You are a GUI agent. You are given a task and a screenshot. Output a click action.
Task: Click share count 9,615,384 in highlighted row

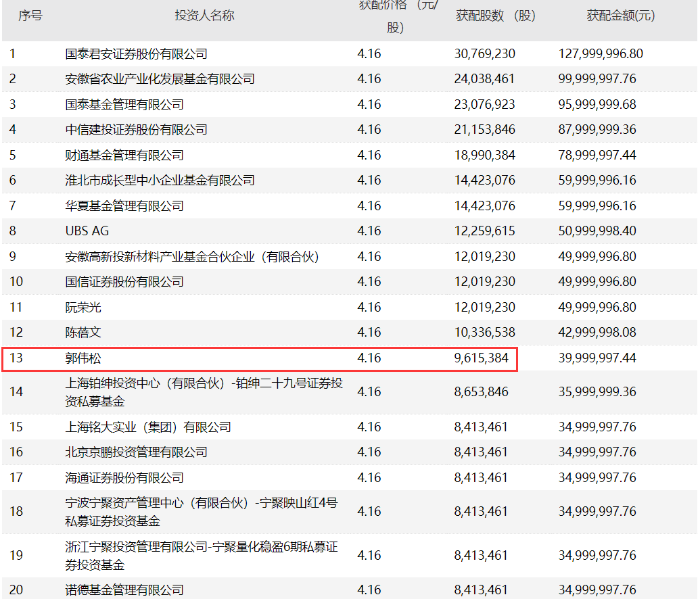(x=481, y=358)
